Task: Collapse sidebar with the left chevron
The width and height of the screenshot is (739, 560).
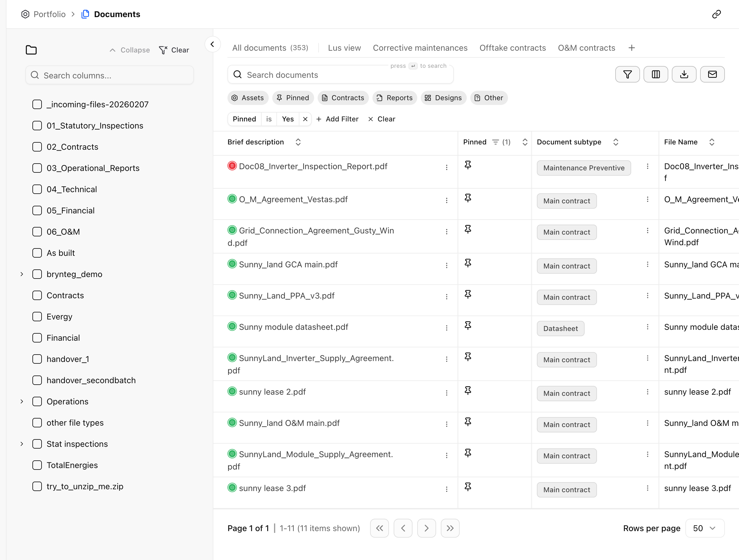Action: [212, 44]
